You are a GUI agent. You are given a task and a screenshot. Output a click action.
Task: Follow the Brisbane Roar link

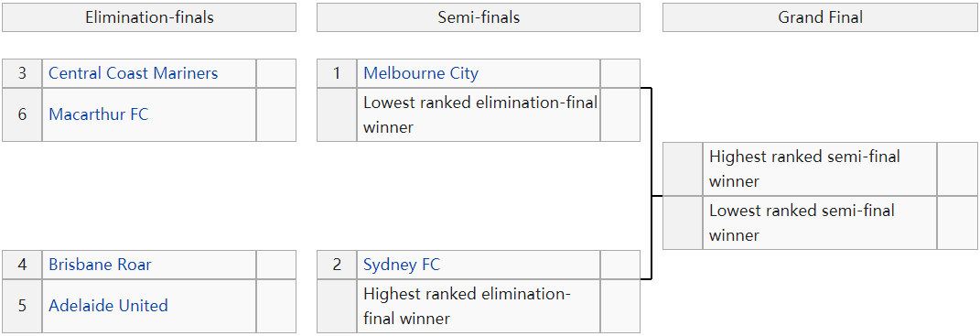[x=100, y=265]
